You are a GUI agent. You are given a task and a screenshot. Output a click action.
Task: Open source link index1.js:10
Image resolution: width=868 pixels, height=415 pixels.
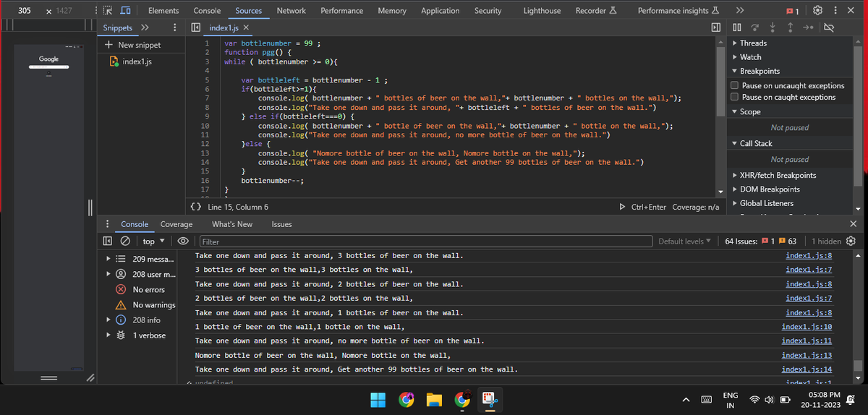click(807, 327)
